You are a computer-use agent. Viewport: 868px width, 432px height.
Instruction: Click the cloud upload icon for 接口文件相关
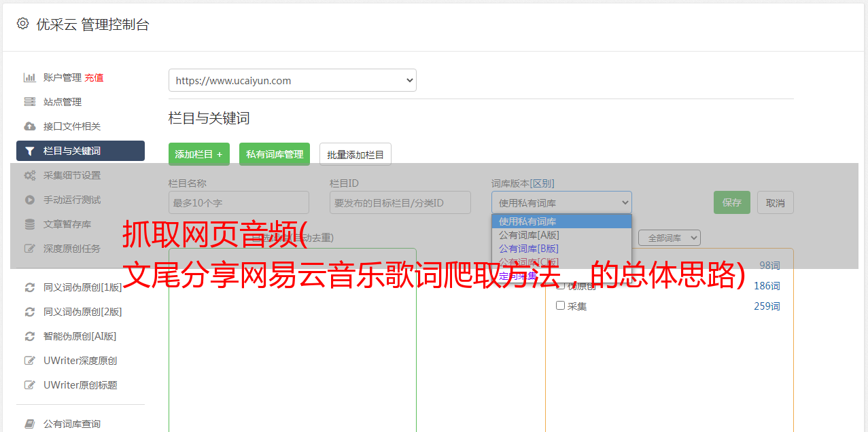click(x=30, y=126)
